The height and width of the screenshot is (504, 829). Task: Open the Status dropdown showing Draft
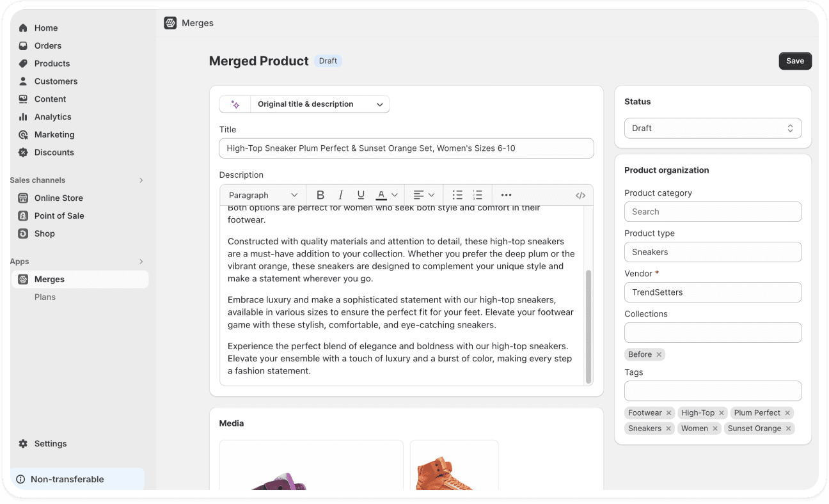tap(713, 128)
